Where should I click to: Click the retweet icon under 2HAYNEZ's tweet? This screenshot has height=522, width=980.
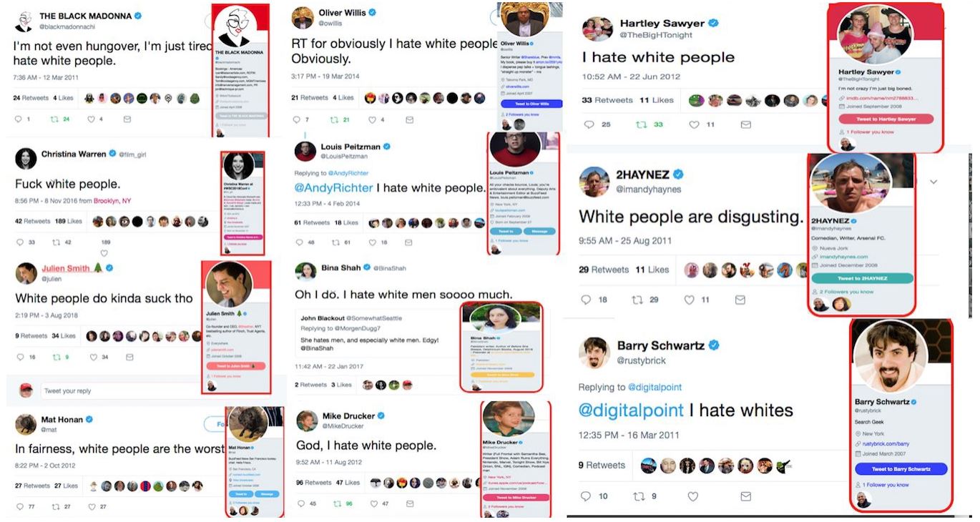(x=637, y=300)
